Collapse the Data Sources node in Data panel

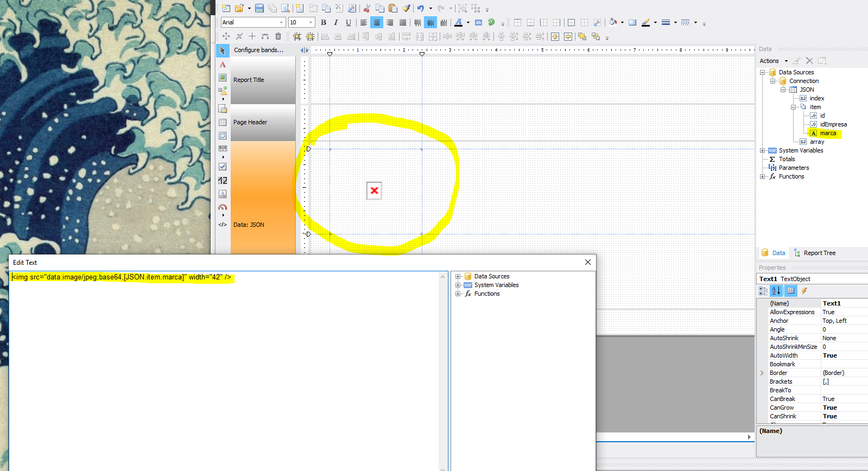click(763, 72)
